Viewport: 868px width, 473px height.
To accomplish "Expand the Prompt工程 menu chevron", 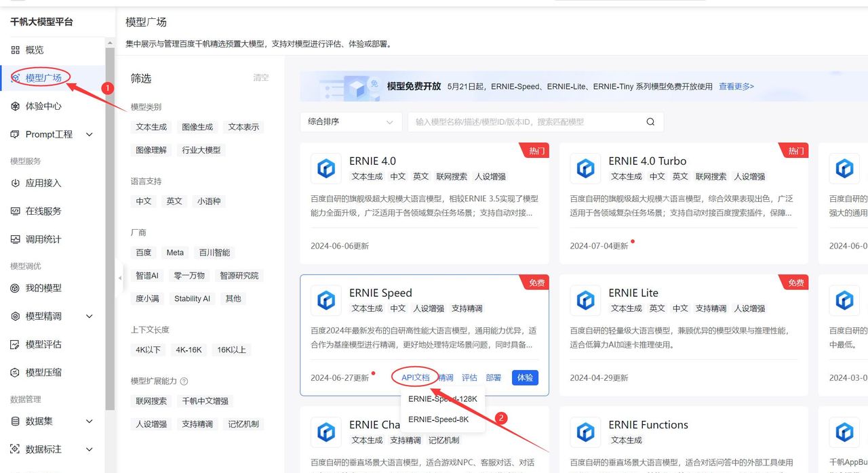I will (x=90, y=135).
